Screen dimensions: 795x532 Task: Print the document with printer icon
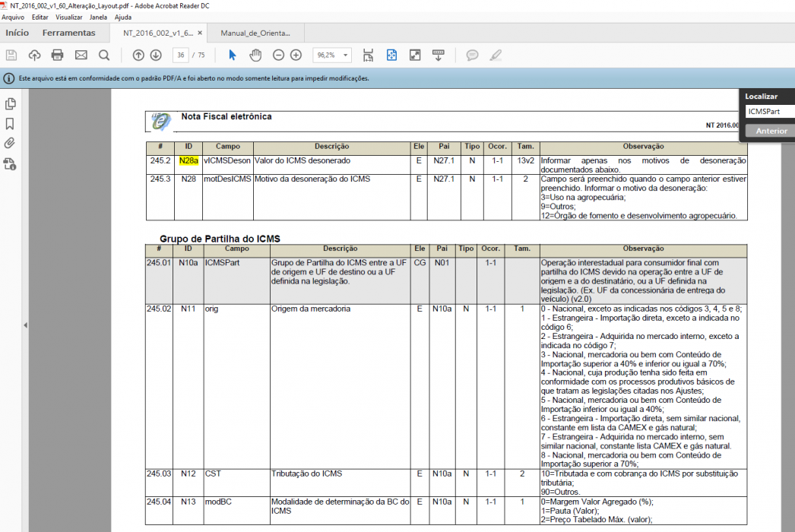pyautogui.click(x=57, y=55)
